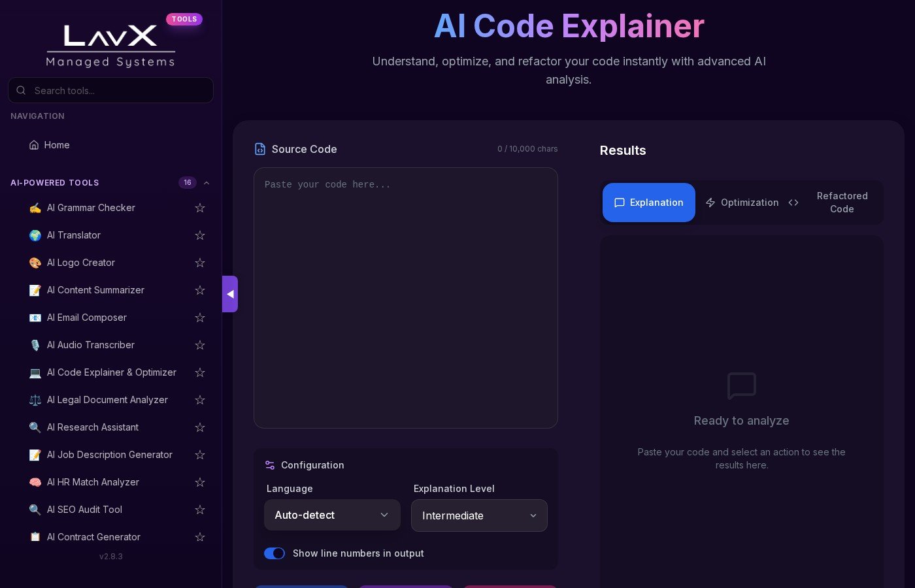Image resolution: width=915 pixels, height=588 pixels.
Task: Open the Language Auto-detect dropdown
Action: point(332,515)
